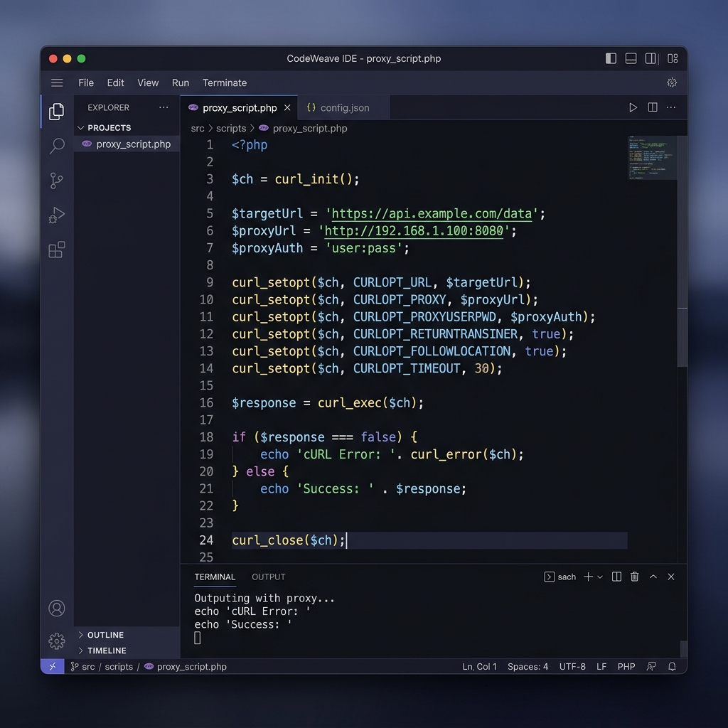The image size is (728, 728).
Task: Customize layout grid icon in title bar
Action: 673,58
